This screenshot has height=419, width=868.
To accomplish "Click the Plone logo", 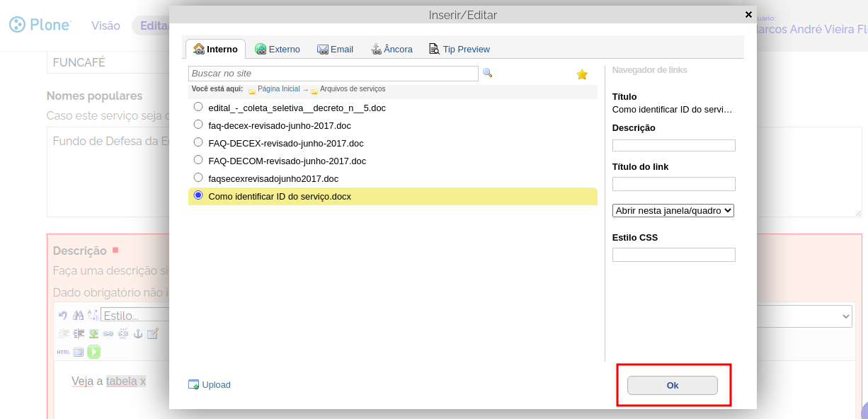I will pos(40,25).
